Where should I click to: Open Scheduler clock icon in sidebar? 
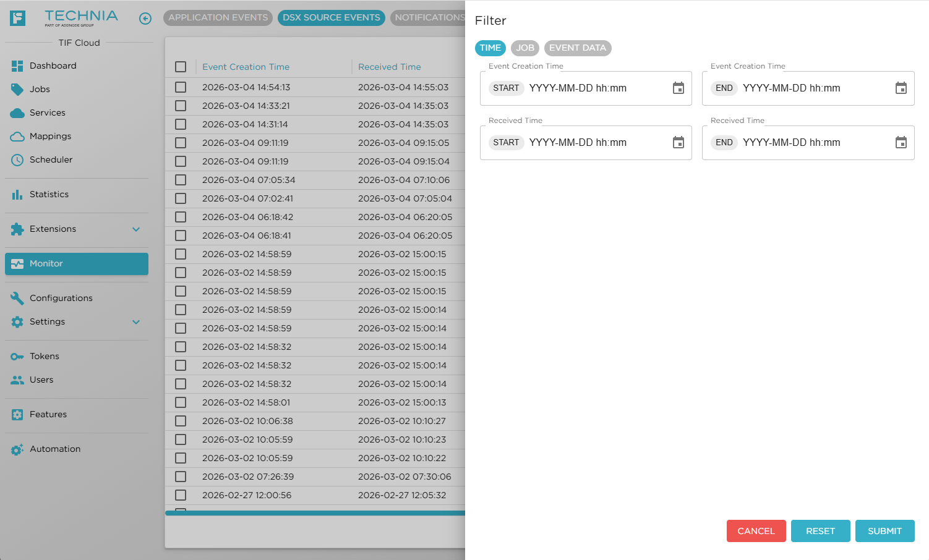click(17, 159)
